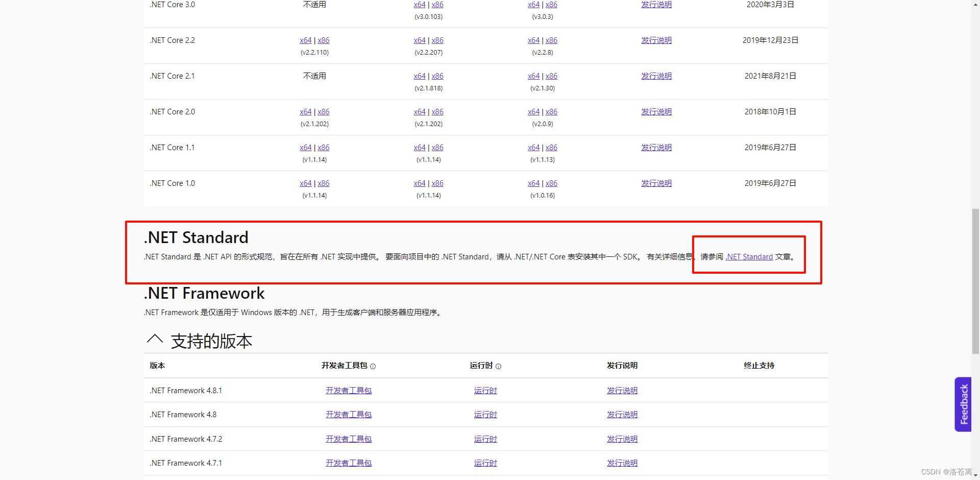The image size is (980, 480).
Task: Open 发行说明 for .NET Framework 4.8.1
Action: pos(622,391)
